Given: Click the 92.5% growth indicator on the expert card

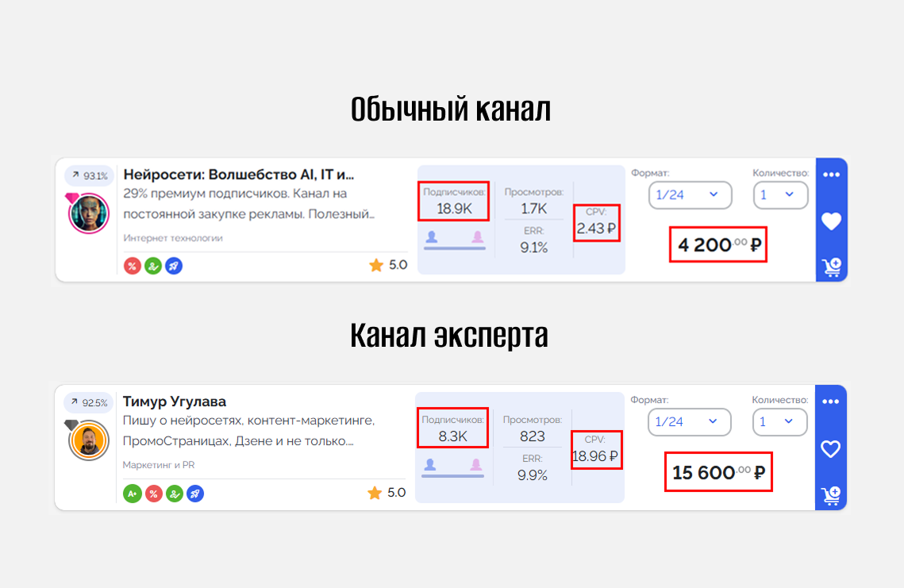Looking at the screenshot, I should pos(88,403).
